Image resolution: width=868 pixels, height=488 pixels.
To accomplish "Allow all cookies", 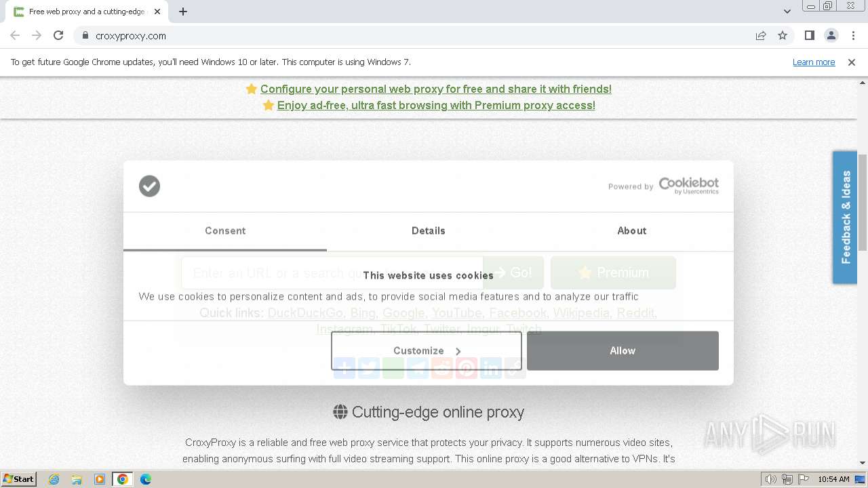I will pos(623,350).
